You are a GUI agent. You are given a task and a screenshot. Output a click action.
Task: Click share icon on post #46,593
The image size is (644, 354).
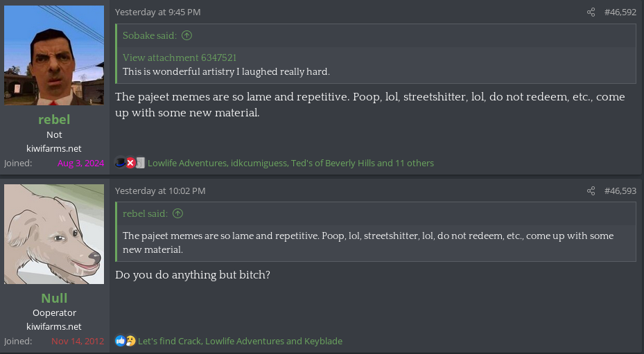(x=591, y=191)
